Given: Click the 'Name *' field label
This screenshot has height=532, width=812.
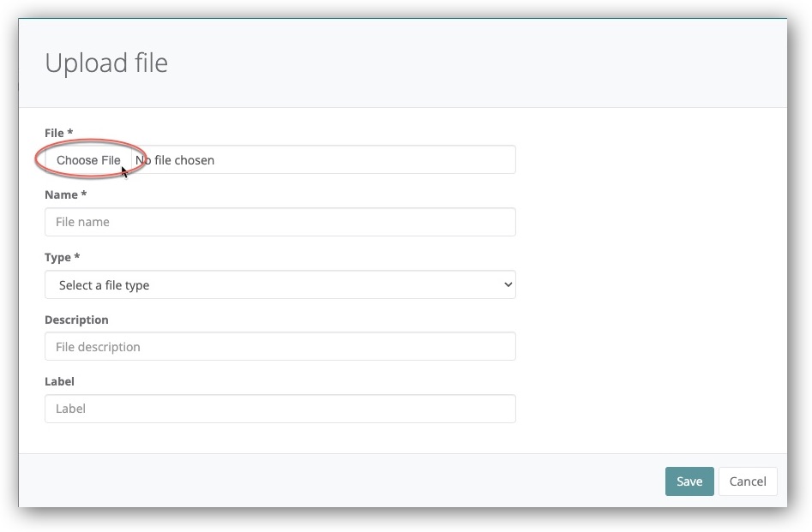Looking at the screenshot, I should pos(65,194).
